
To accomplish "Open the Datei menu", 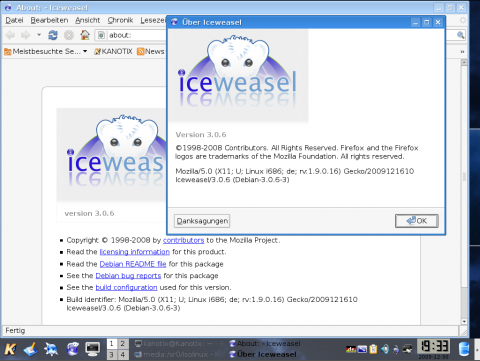I will (x=14, y=20).
